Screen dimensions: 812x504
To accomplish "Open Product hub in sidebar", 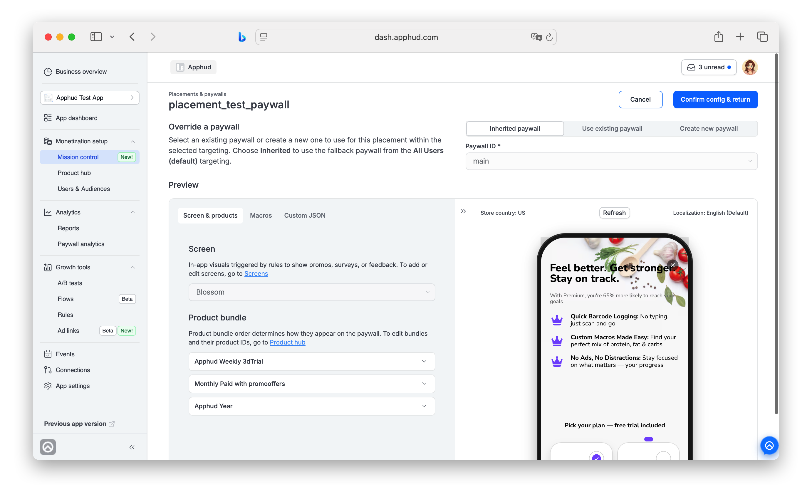I will 74,173.
